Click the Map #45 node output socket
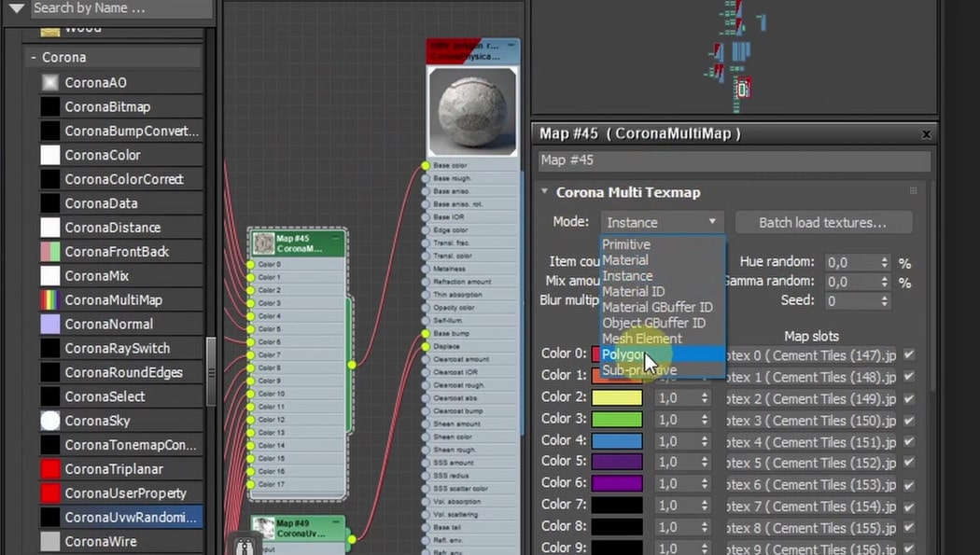 (353, 365)
